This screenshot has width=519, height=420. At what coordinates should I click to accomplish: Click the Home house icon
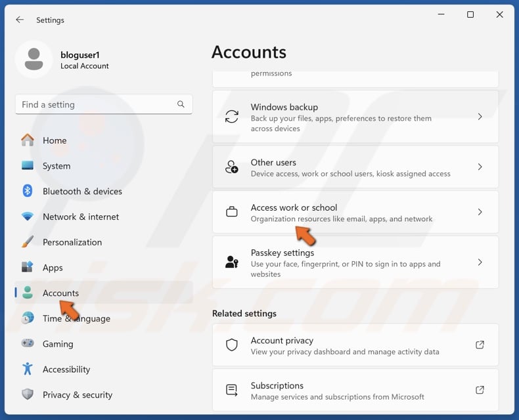pyautogui.click(x=28, y=140)
